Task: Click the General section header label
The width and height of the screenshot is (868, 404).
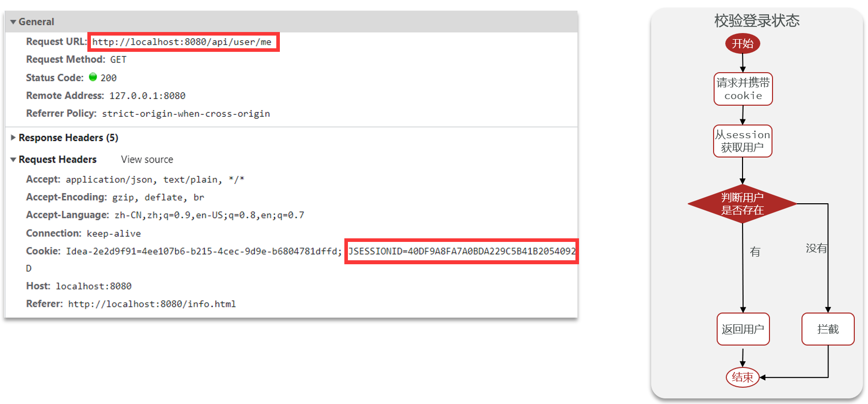Action: point(36,22)
